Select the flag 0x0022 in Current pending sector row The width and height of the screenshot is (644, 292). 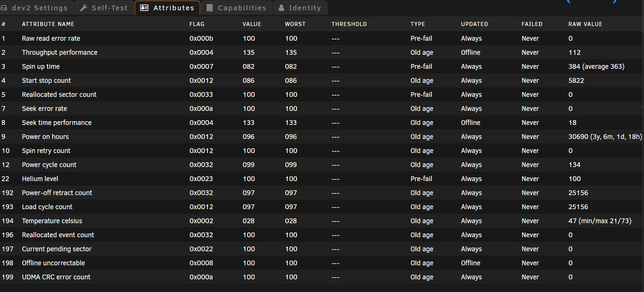pos(201,249)
